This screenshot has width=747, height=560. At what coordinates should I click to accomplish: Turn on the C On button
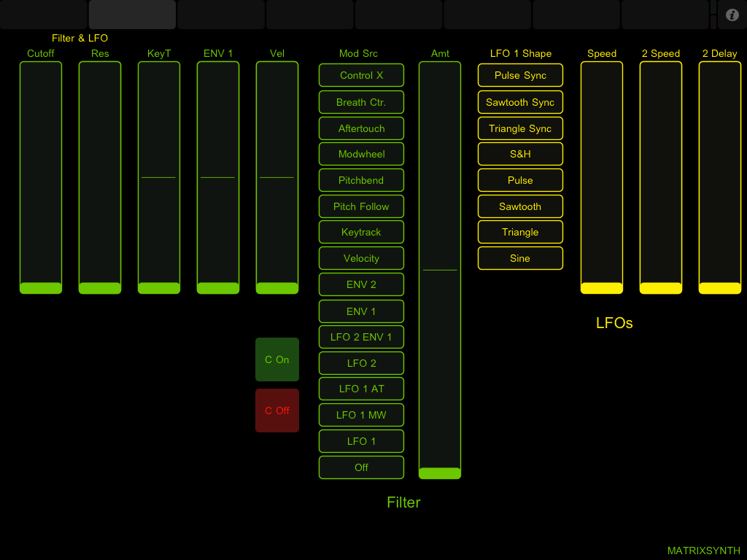[x=277, y=359]
